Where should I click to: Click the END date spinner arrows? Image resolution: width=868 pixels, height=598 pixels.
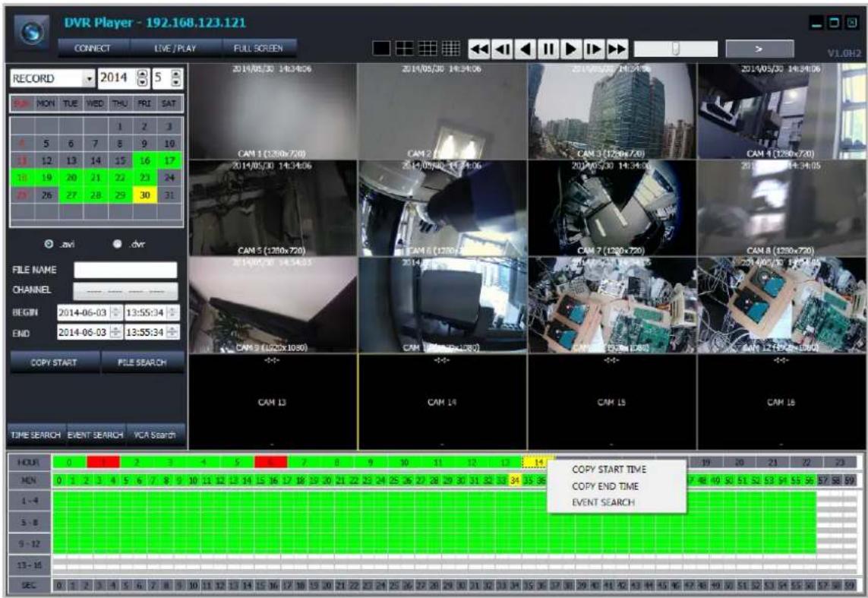pos(115,332)
